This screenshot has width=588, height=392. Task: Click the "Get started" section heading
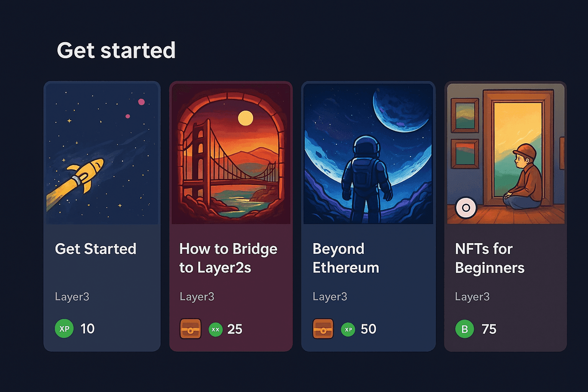coord(116,50)
